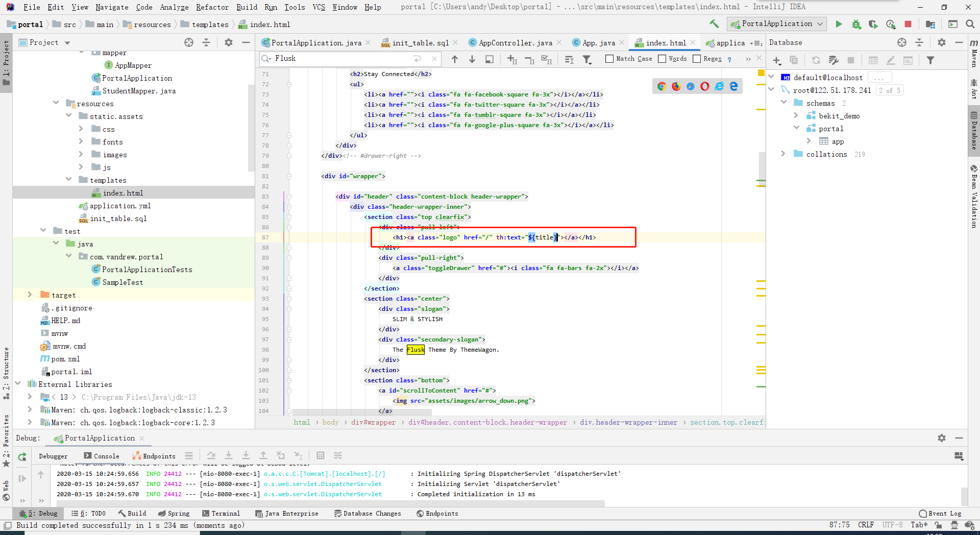980x535 pixels.
Task: Open page in Firefox browser icon
Action: [x=676, y=86]
